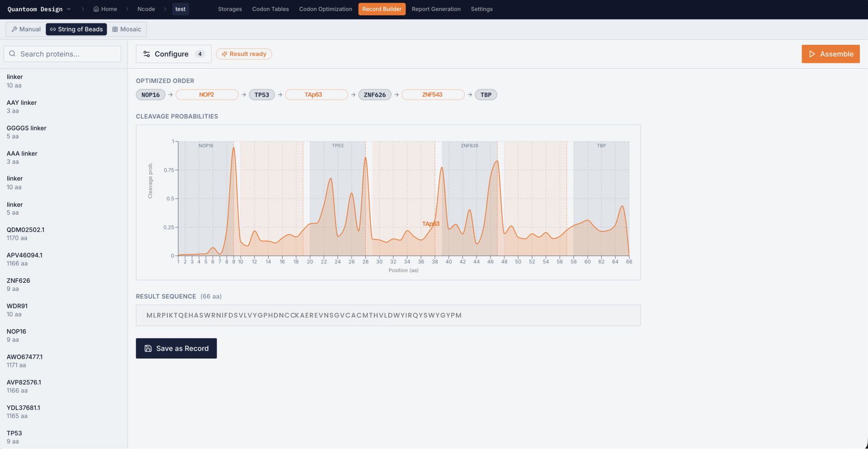Screen dimensions: 868x449
Task: Click the Result ready status badge
Action: coord(244,54)
